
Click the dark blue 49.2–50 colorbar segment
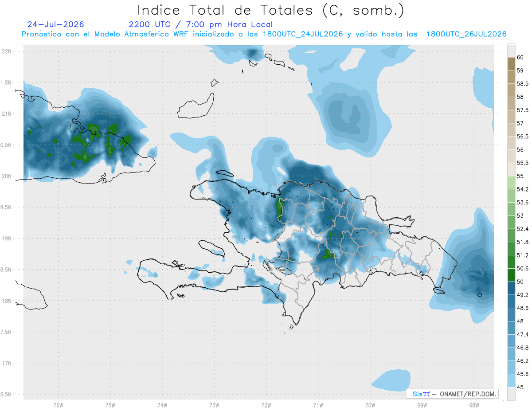511,288
